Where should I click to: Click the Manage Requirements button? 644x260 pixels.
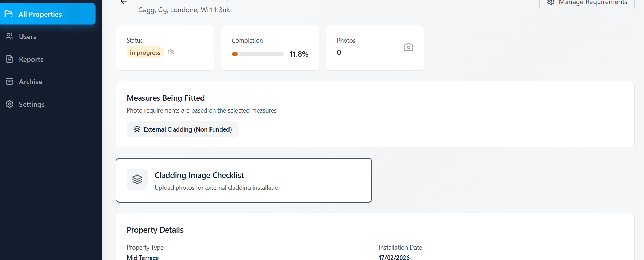(587, 3)
